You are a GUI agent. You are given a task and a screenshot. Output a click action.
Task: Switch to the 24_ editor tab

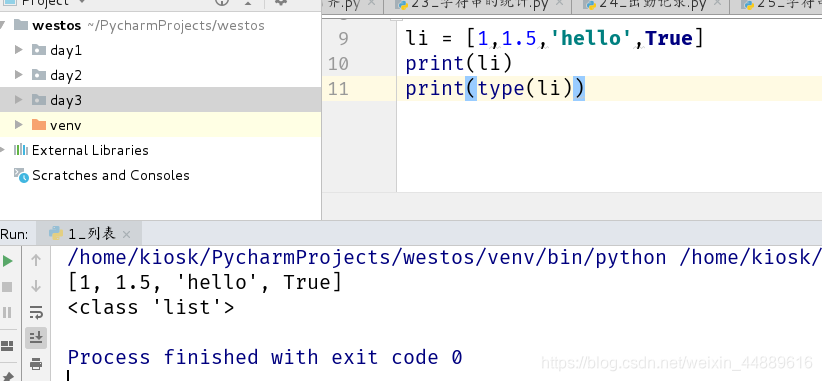tap(652, 5)
